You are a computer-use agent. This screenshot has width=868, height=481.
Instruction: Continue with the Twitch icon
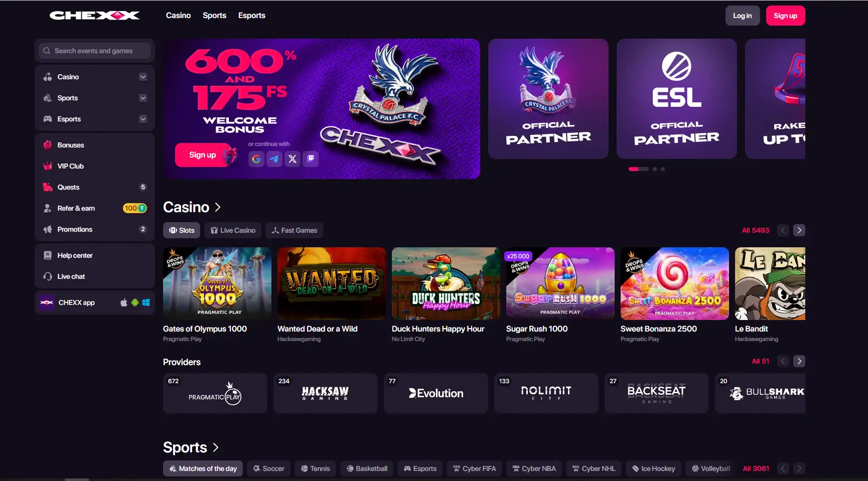[x=311, y=159]
